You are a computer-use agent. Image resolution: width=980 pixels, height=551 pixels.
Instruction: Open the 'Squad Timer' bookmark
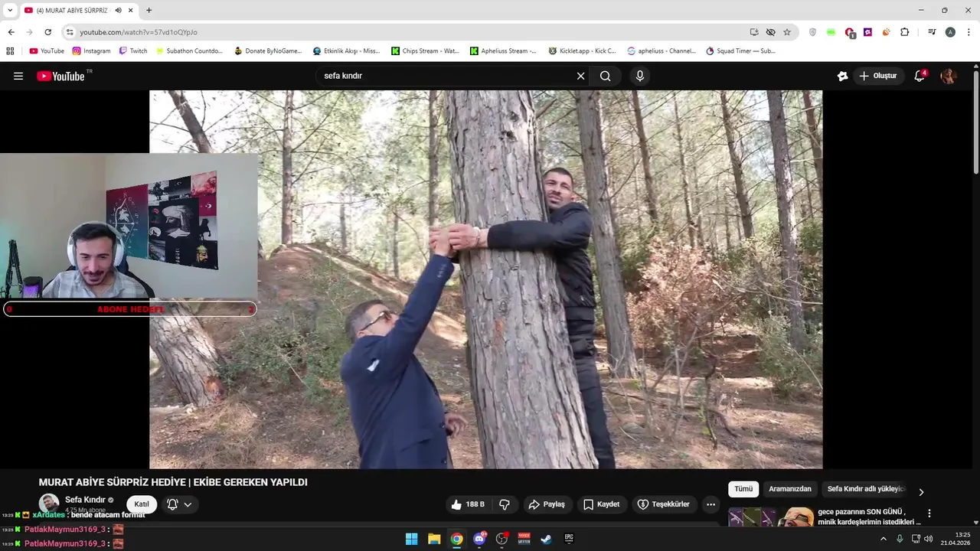[x=740, y=51]
